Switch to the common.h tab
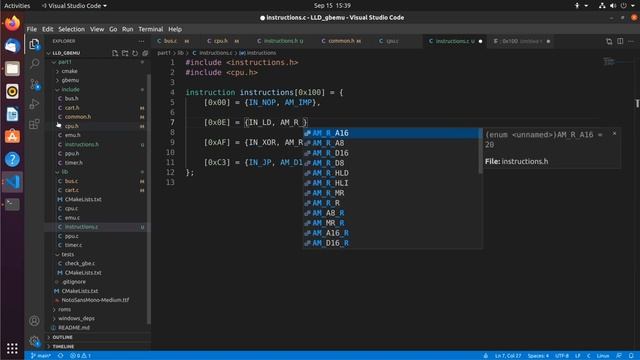Screen dimensions: 640x360 tap(341, 41)
